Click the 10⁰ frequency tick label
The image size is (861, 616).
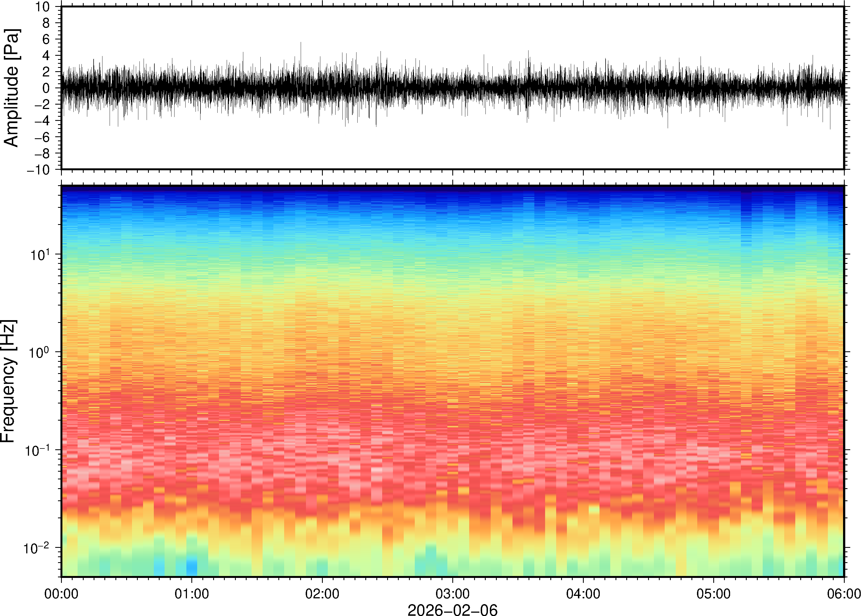pyautogui.click(x=40, y=353)
